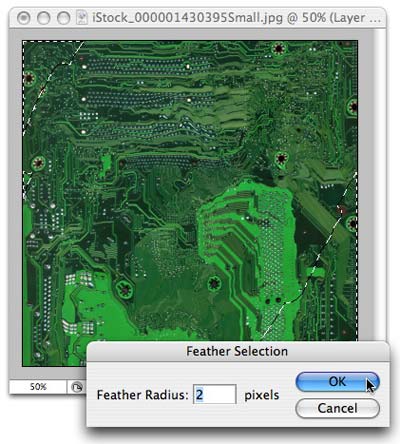This screenshot has height=444, width=400.
Task: Zoom the document window with third title button
Action: 63,18
